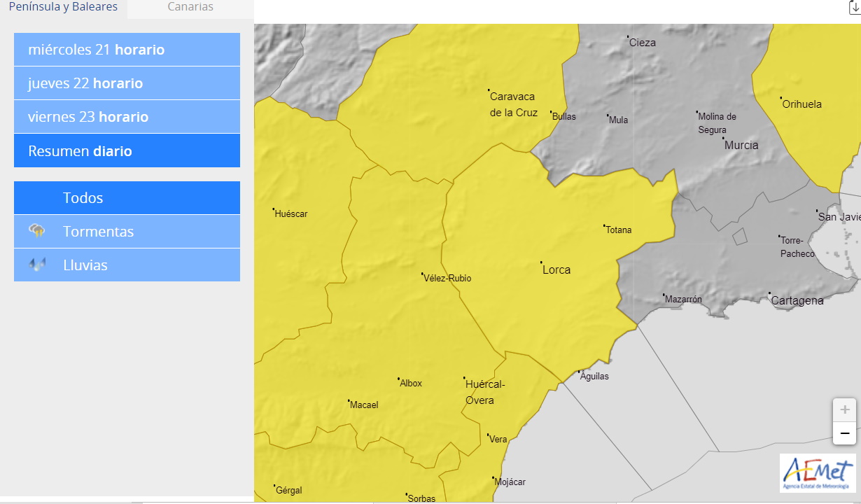The width and height of the screenshot is (861, 504).
Task: Open viernes 23 horario forecast
Action: click(x=127, y=117)
